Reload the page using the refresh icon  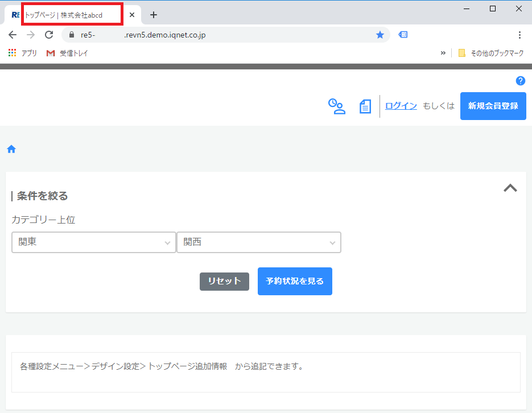pyautogui.click(x=49, y=35)
